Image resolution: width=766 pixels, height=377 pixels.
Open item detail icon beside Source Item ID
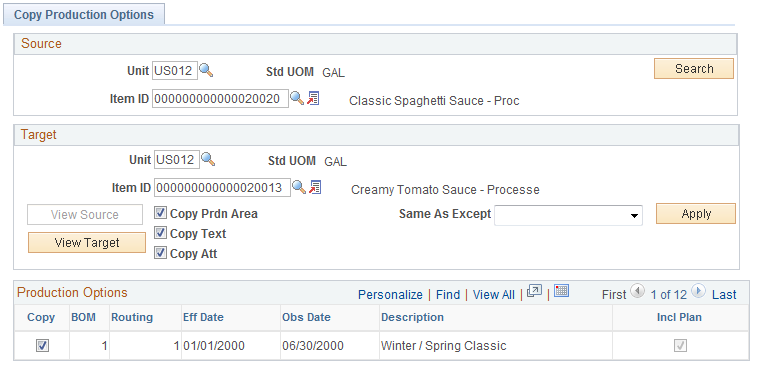(313, 98)
